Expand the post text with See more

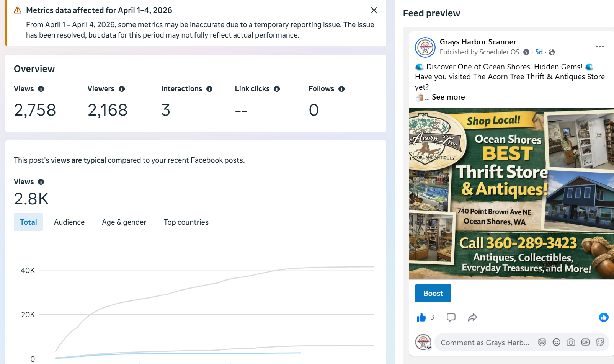coord(448,97)
